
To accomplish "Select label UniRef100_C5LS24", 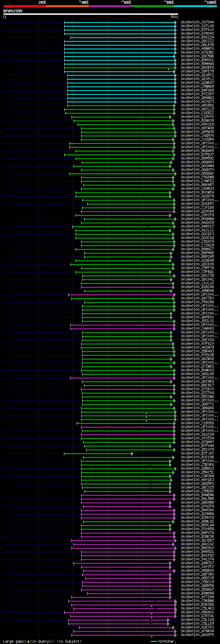I will pos(197,620).
